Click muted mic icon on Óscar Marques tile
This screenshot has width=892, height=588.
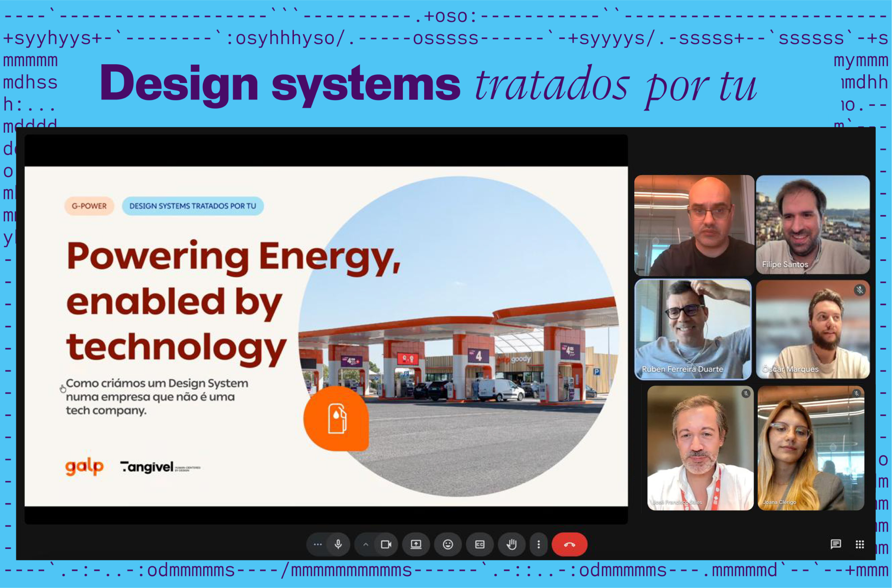click(860, 290)
